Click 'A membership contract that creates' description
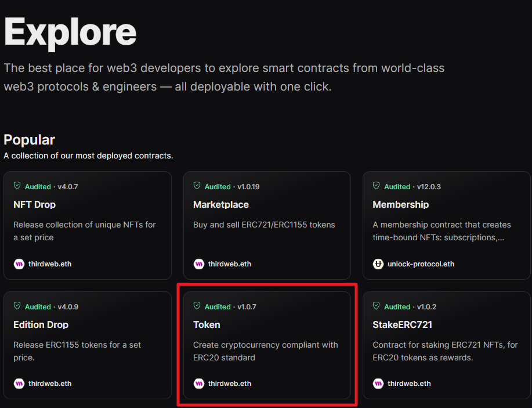This screenshot has height=408, width=532. point(441,231)
